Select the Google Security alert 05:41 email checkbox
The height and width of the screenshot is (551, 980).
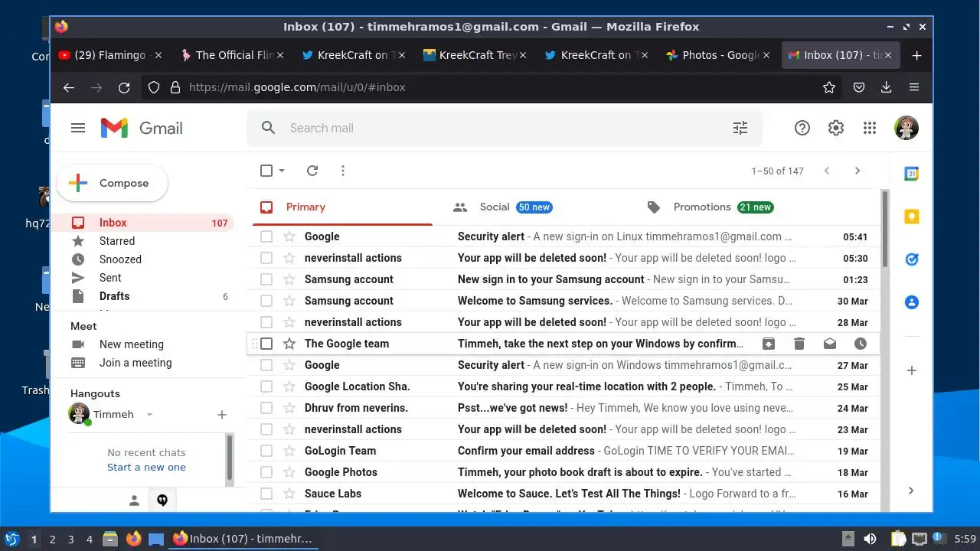click(x=266, y=236)
